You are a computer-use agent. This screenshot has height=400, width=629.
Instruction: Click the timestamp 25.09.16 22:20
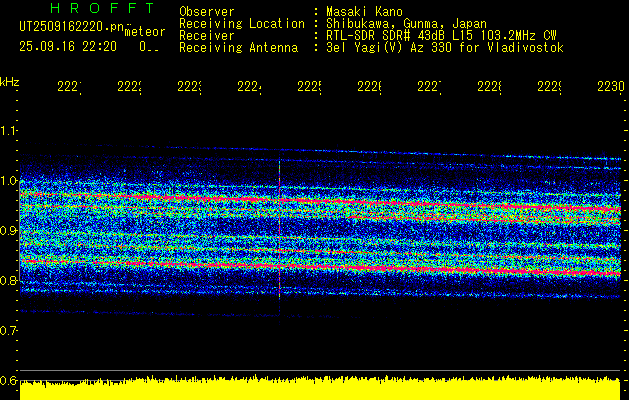(x=68, y=47)
